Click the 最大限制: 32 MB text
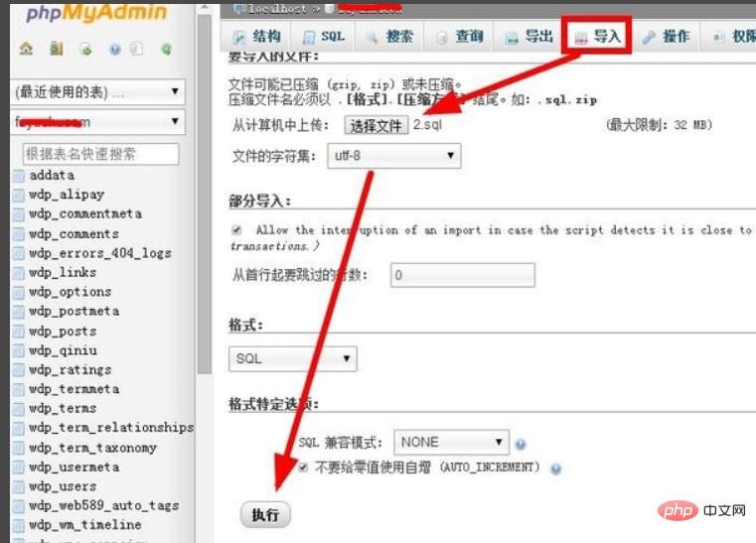This screenshot has height=543, width=756. 659,125
